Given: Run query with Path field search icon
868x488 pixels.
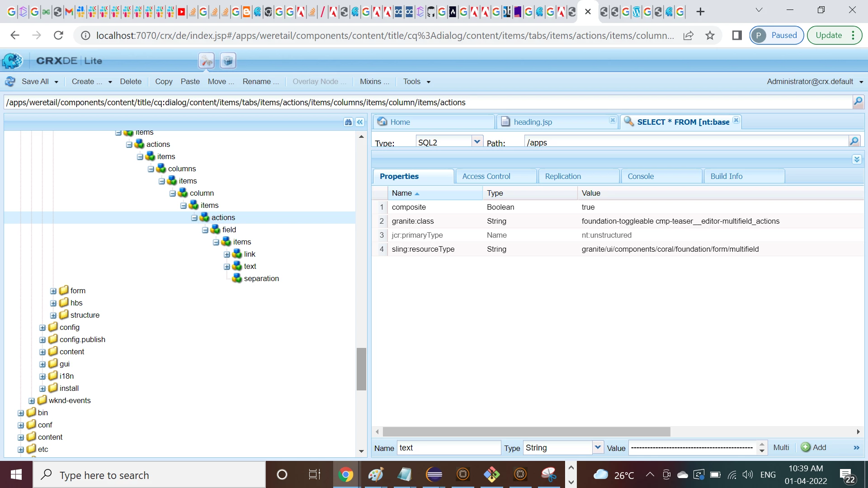Looking at the screenshot, I should pos(854,141).
